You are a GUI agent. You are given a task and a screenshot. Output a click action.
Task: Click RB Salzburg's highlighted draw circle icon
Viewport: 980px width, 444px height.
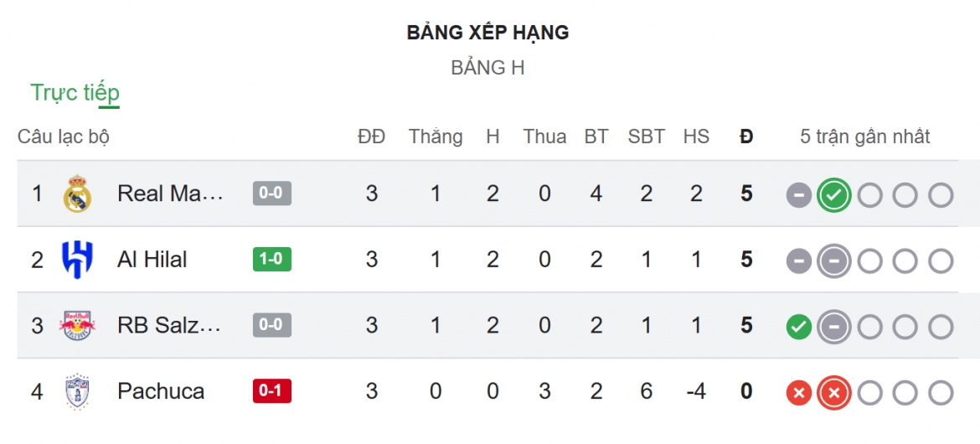[x=834, y=327]
